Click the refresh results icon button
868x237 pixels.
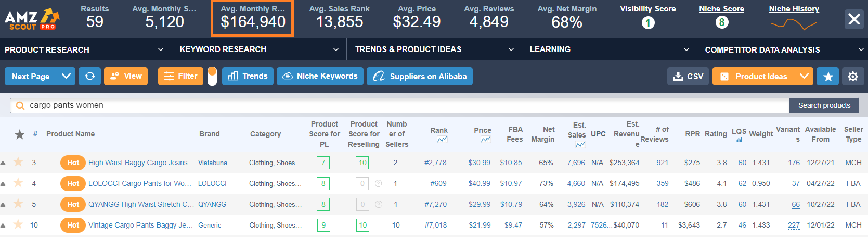[x=89, y=76]
